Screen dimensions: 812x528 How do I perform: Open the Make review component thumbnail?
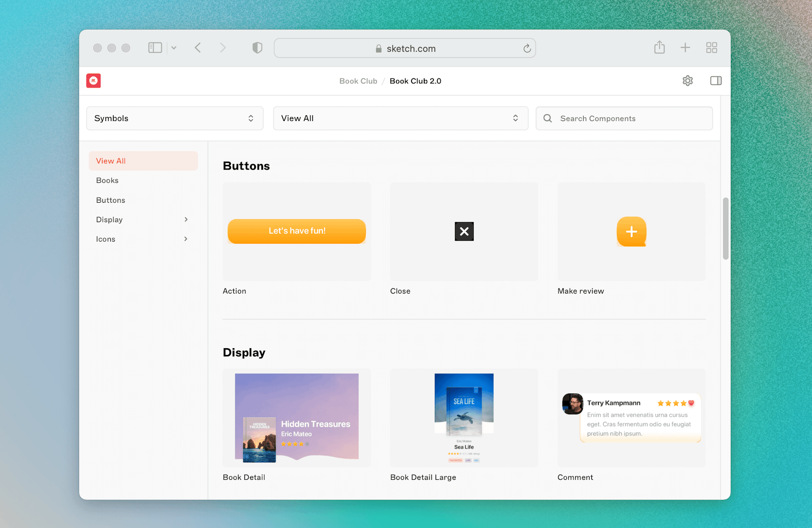(631, 232)
